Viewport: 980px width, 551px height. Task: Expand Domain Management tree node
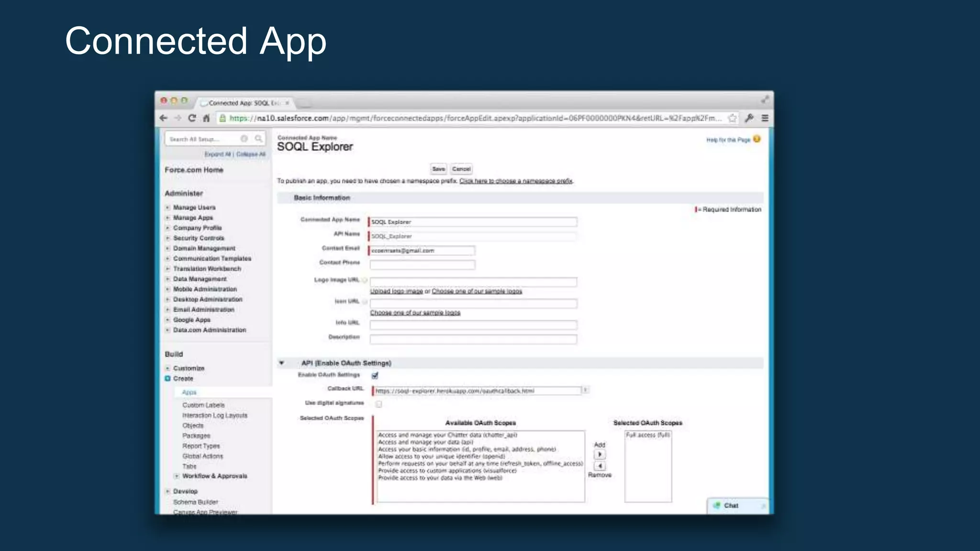point(167,249)
